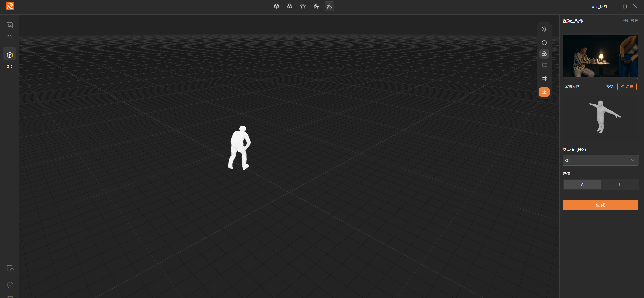Click the 预览 preview link
Screen dimensions: 644x298
click(x=610, y=87)
